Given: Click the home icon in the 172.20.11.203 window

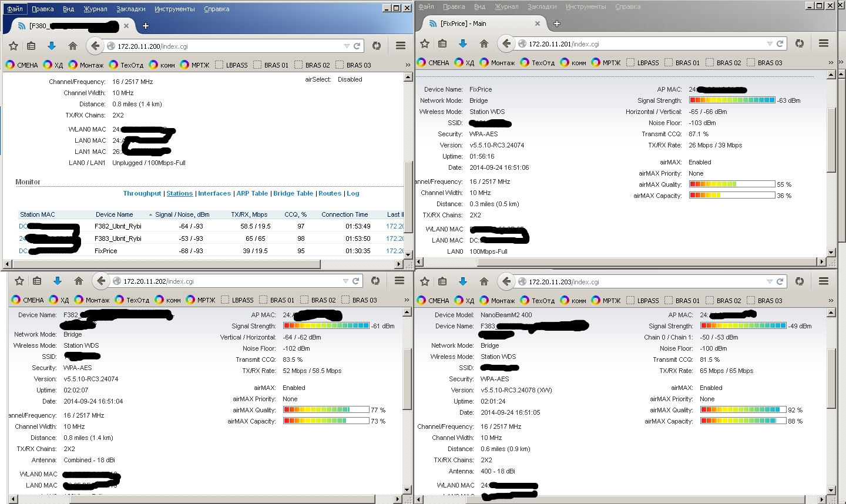Looking at the screenshot, I should (x=484, y=281).
